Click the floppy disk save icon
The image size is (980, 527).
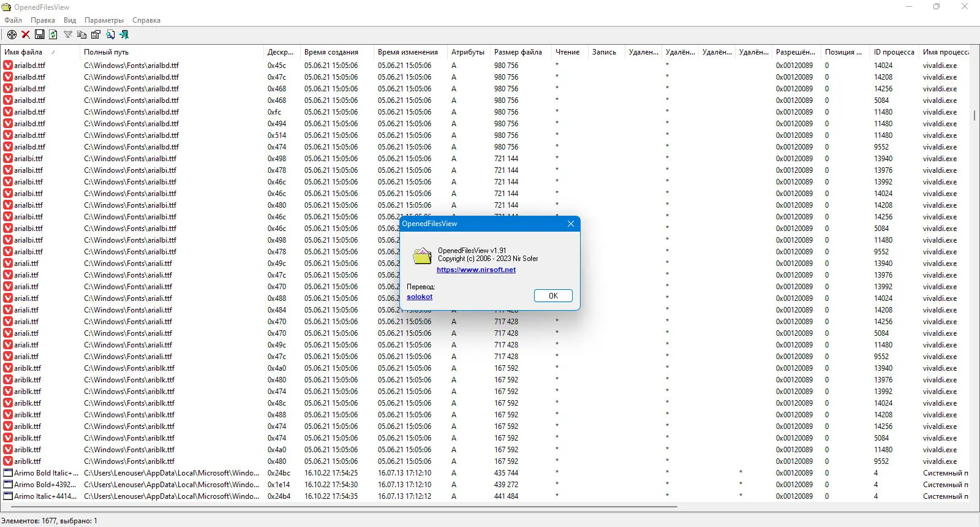39,35
